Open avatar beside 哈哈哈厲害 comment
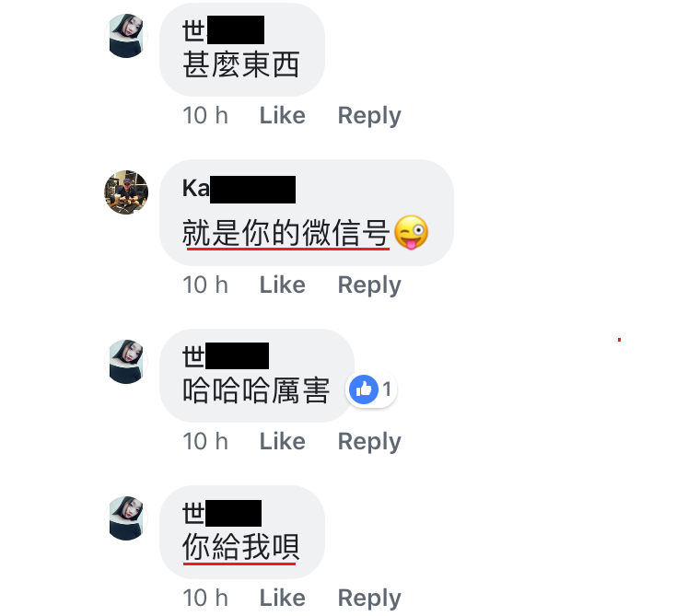 point(126,362)
